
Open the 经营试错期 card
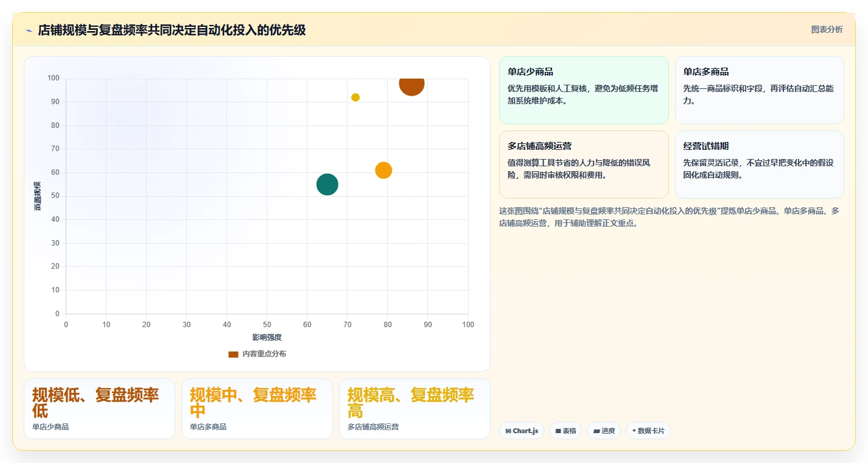coord(759,164)
